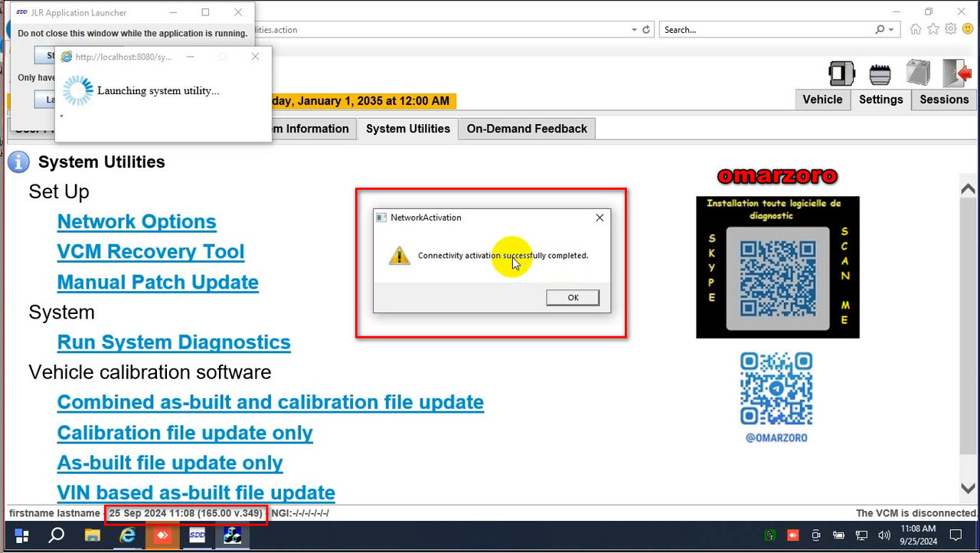Screen dimensions: 980x553
Task: Click 'The VCM is disconnected' status text
Action: point(916,513)
